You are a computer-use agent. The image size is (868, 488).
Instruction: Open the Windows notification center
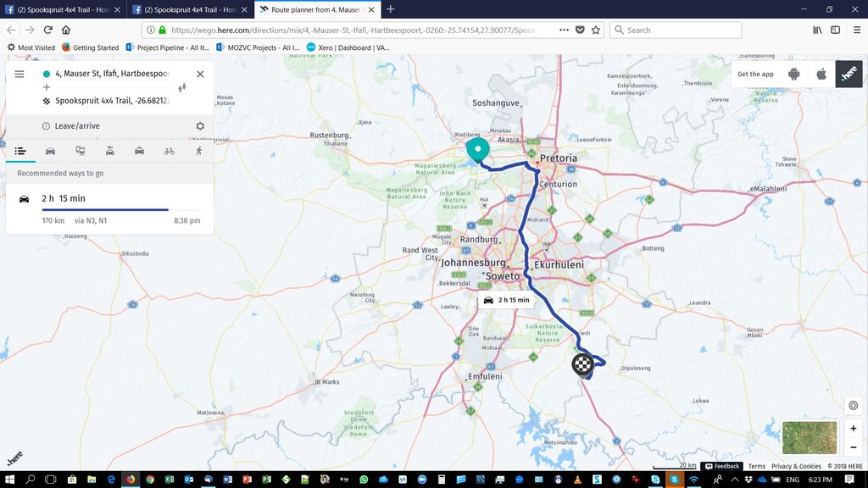pos(849,480)
